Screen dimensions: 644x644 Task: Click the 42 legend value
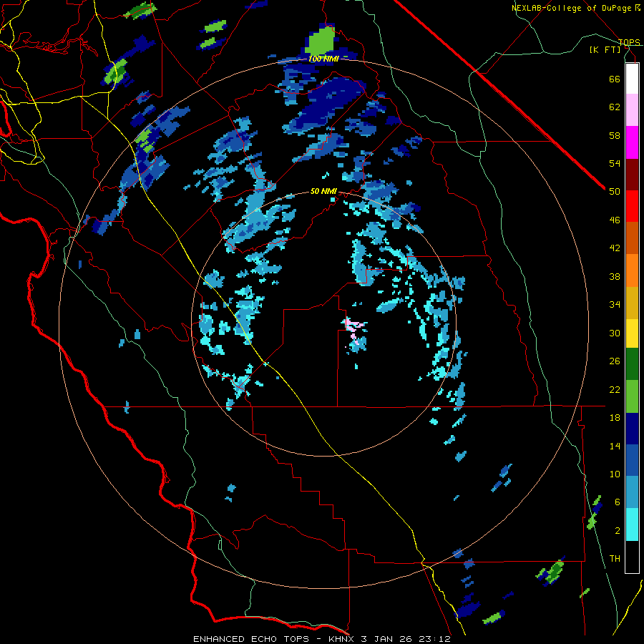(615, 248)
